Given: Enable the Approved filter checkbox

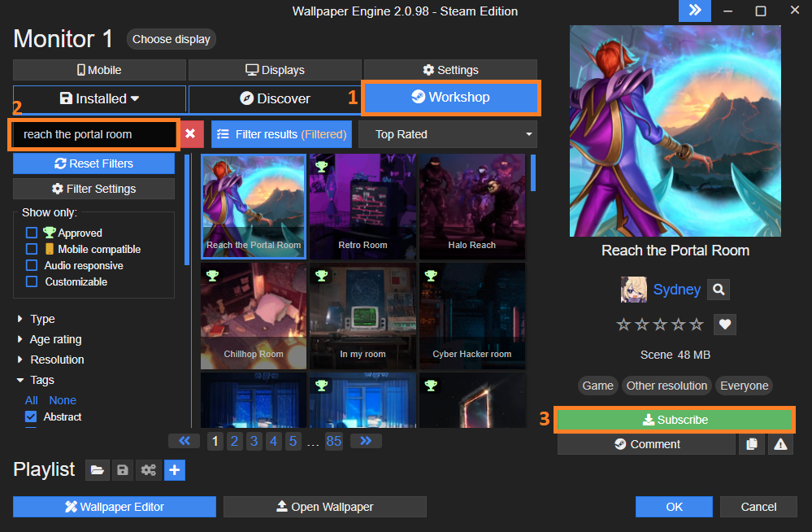Looking at the screenshot, I should point(32,233).
